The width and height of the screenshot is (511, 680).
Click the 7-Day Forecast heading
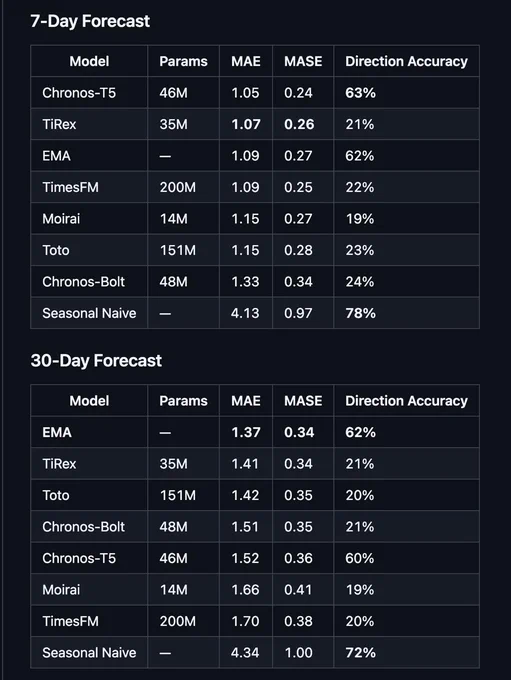click(x=90, y=21)
